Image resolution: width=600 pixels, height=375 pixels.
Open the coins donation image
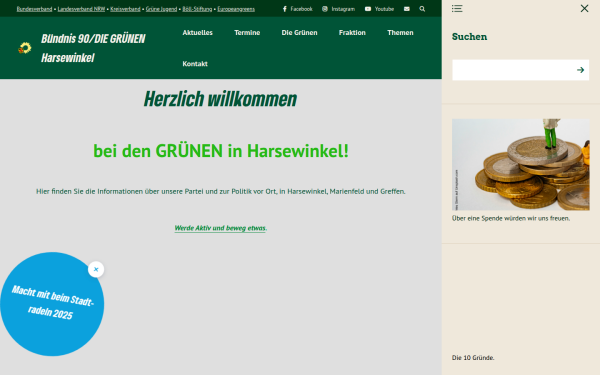coord(520,165)
